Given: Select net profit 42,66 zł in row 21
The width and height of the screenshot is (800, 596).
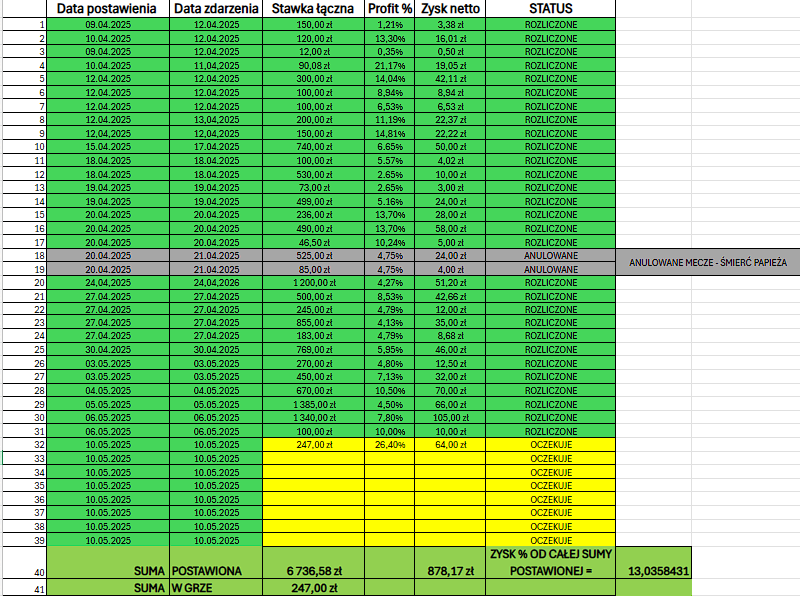Looking at the screenshot, I should click(450, 296).
